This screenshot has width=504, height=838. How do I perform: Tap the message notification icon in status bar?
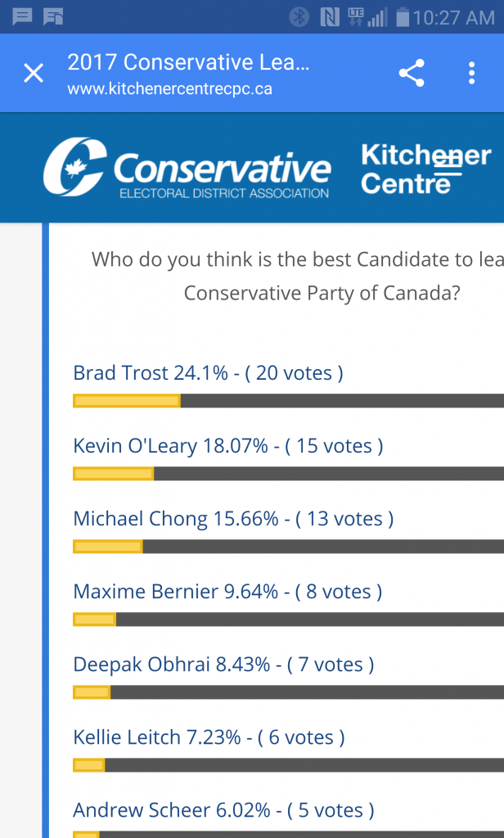pos(22,16)
